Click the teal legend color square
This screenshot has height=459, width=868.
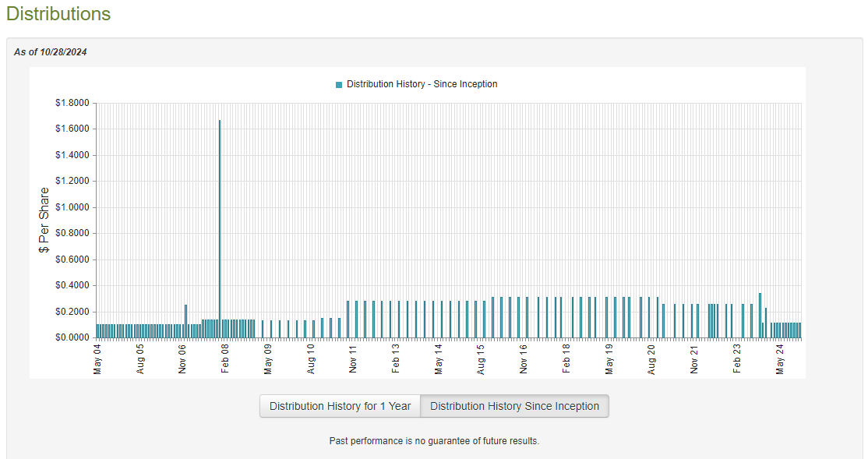[x=339, y=84]
